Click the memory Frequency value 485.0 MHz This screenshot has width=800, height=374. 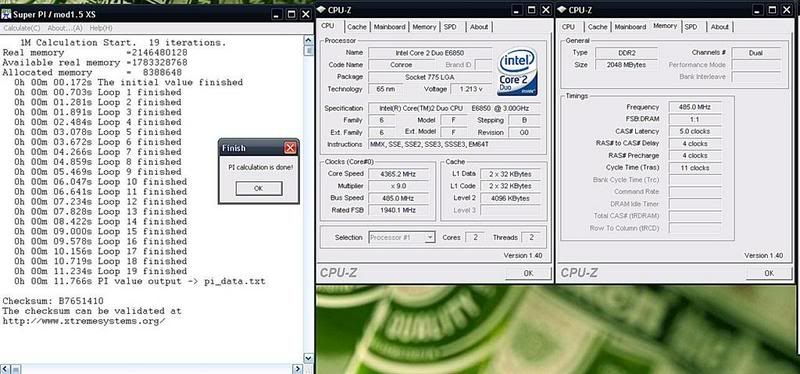[x=695, y=107]
